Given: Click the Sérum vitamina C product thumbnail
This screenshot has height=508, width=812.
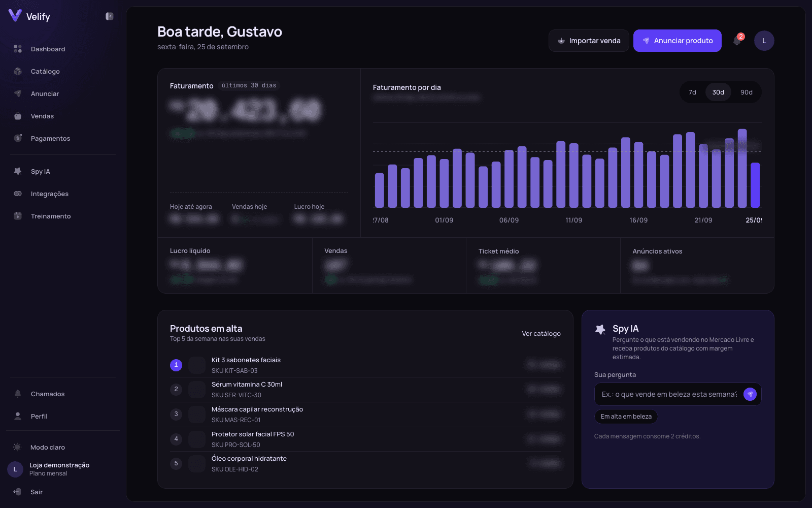Looking at the screenshot, I should [197, 390].
